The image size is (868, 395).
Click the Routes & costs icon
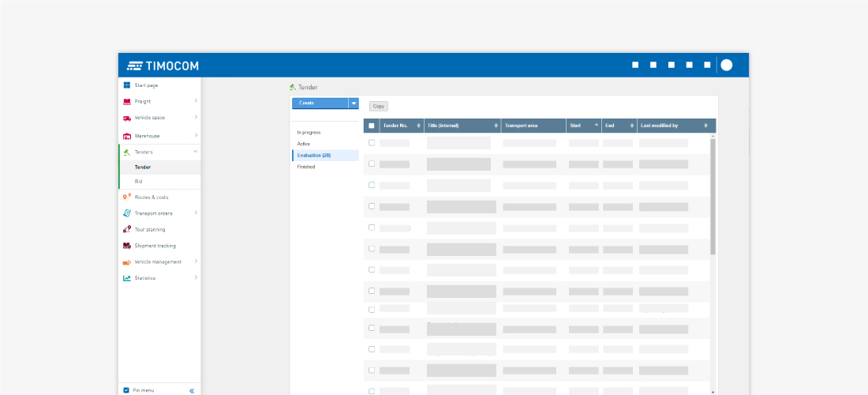click(x=126, y=197)
